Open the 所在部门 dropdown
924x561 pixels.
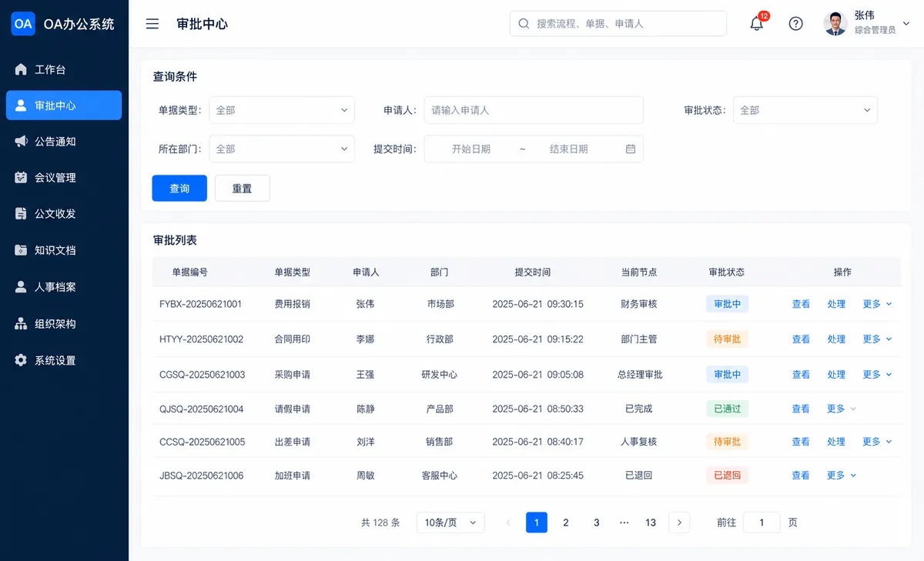(282, 149)
